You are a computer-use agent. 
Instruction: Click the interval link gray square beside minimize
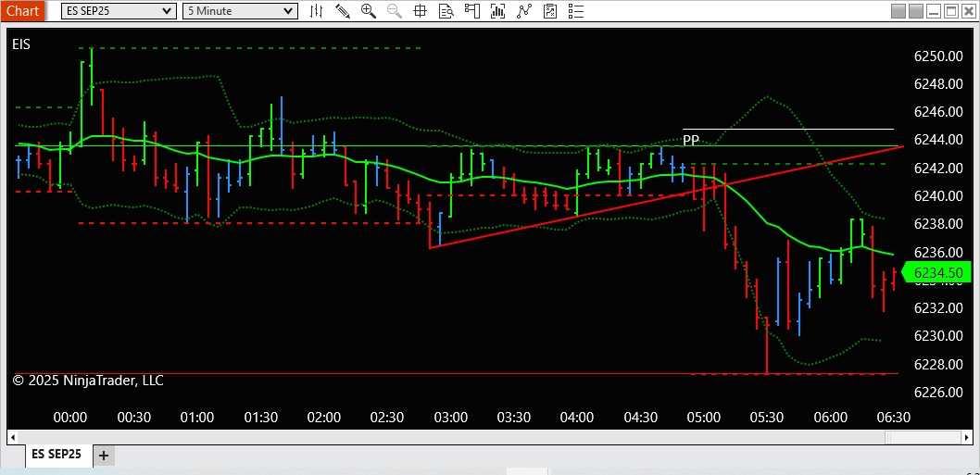point(916,11)
